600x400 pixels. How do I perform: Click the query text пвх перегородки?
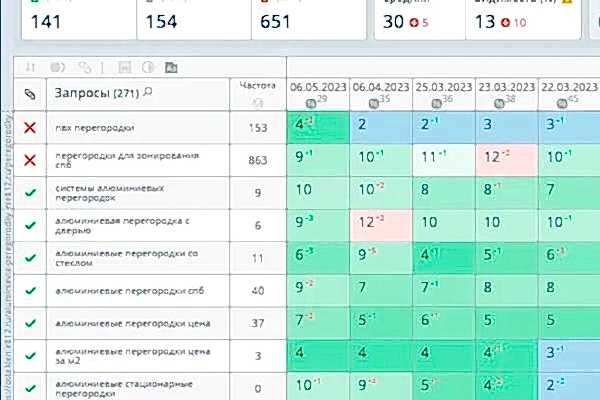(x=95, y=128)
